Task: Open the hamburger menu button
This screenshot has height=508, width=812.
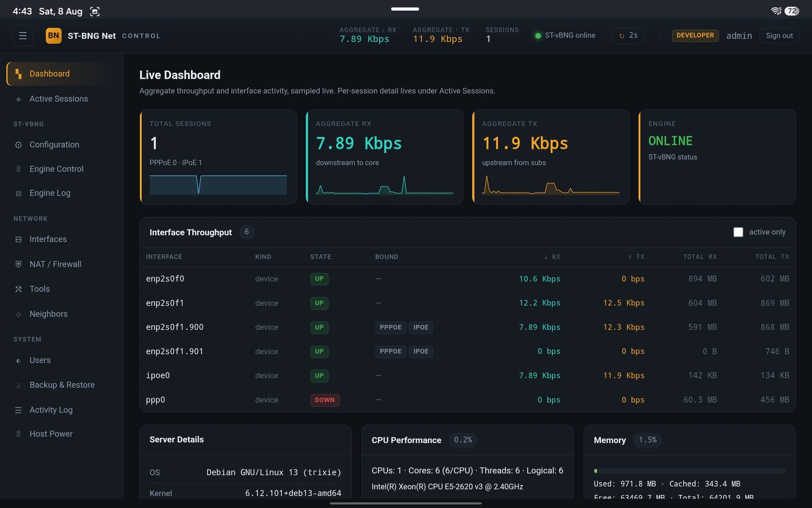Action: [23, 36]
